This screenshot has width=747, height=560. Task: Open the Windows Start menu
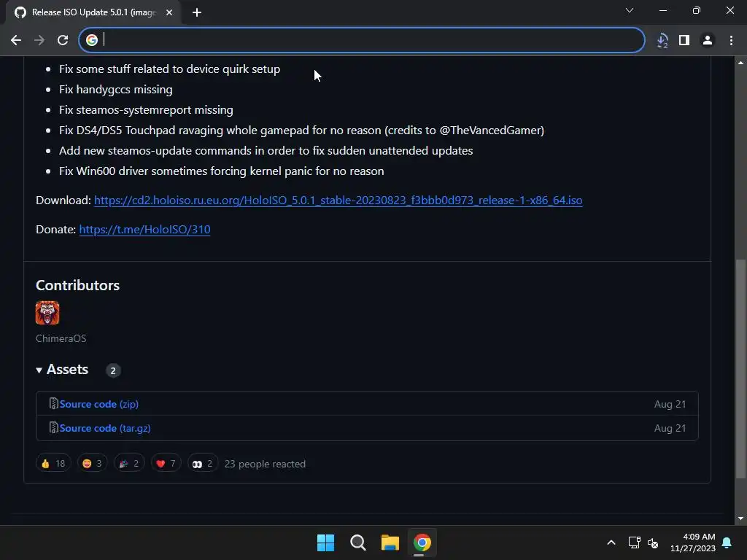[x=326, y=542]
